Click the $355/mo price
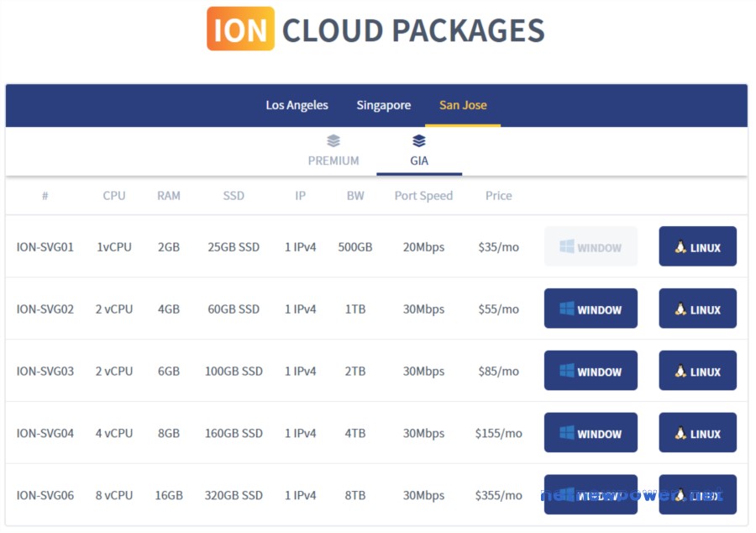Image resolution: width=756 pixels, height=533 pixels. (x=498, y=495)
